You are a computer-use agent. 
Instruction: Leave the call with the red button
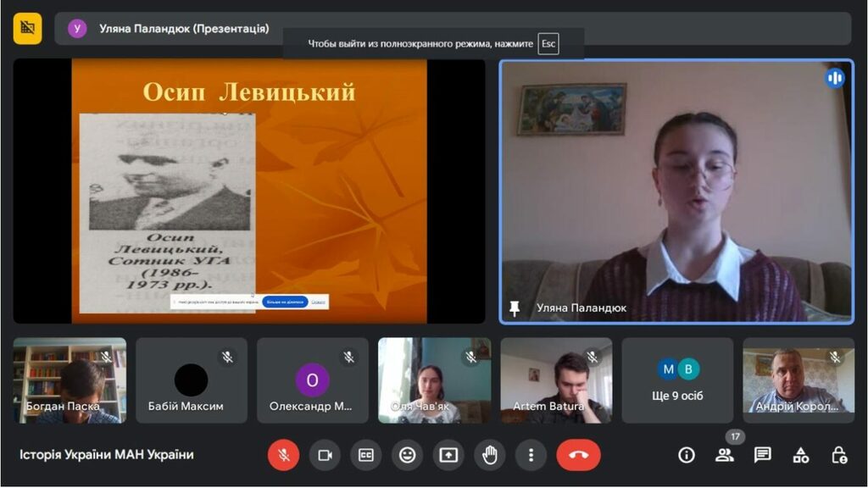[x=578, y=455]
